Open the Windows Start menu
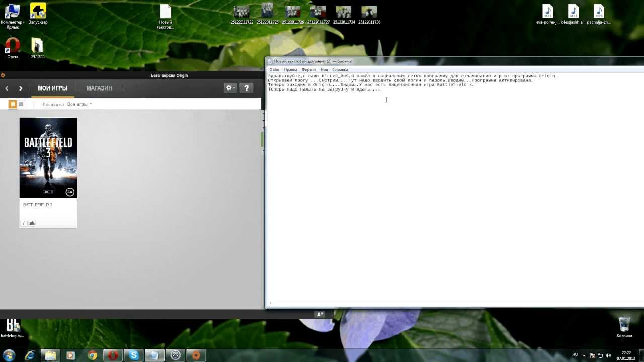Viewport: 644px width, 362px height. point(9,355)
